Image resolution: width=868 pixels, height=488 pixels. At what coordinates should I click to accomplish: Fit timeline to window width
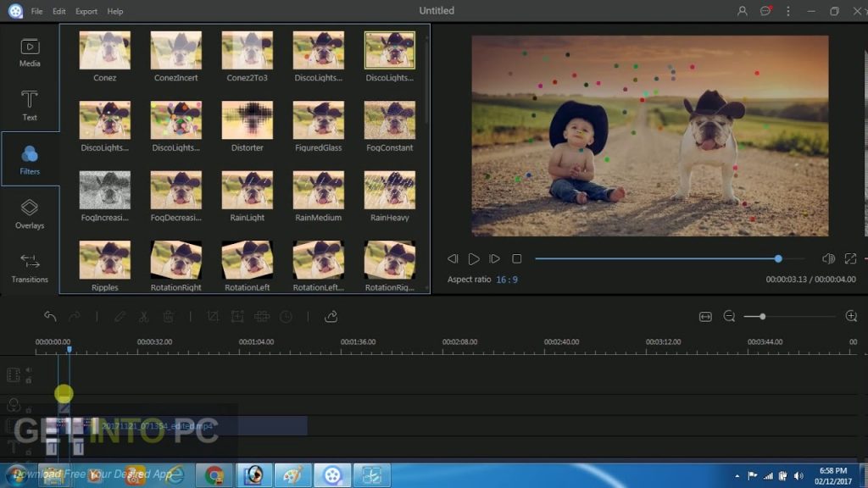click(705, 317)
